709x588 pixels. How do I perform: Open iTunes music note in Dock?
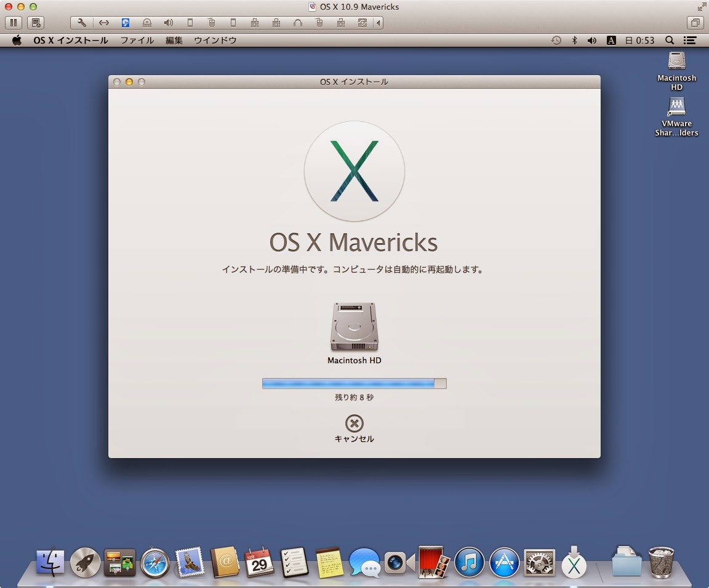[x=469, y=562]
